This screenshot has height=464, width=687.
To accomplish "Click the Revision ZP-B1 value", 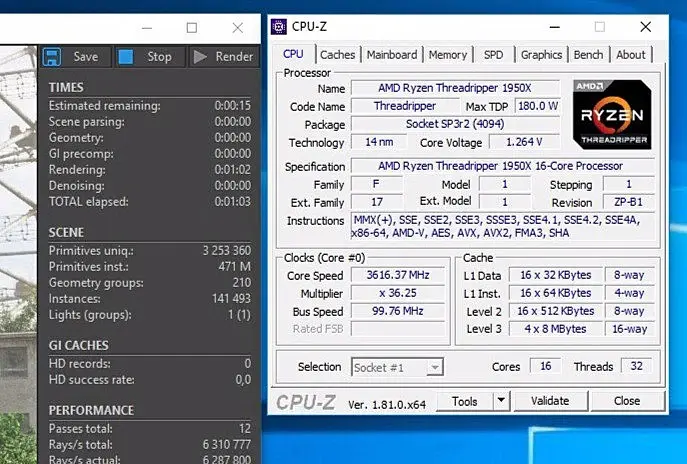I will [x=628, y=202].
